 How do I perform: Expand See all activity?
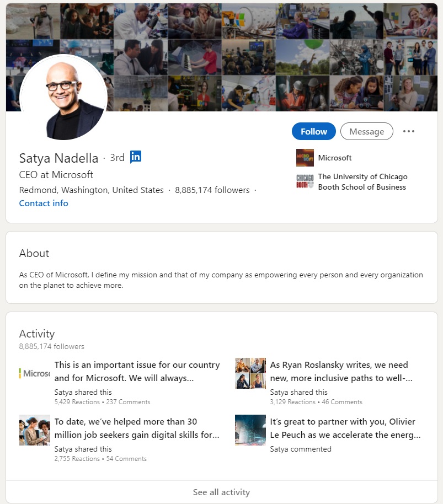coord(222,492)
